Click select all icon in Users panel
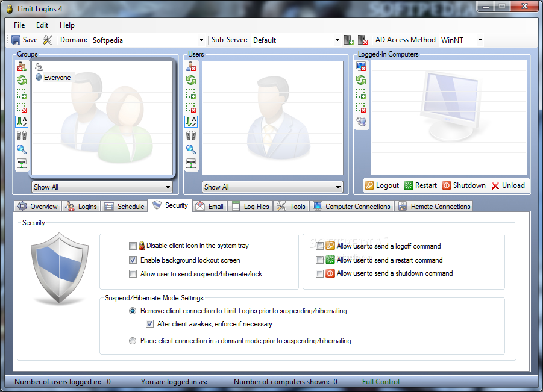Image resolution: width=543 pixels, height=392 pixels. point(191,94)
